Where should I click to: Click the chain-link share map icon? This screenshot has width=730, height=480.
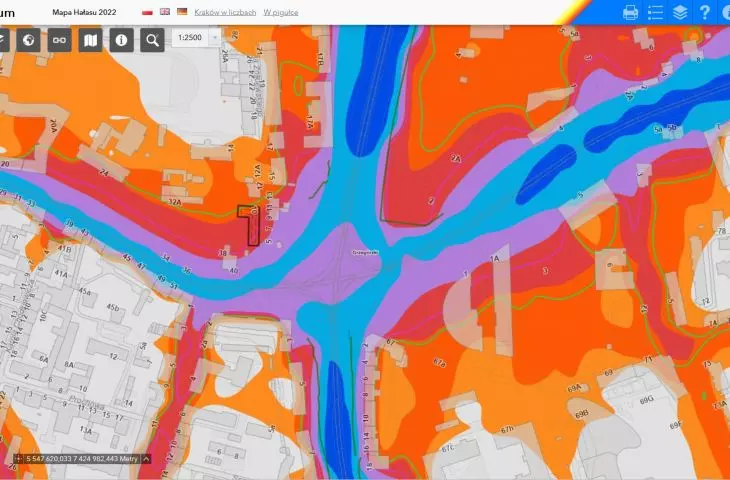[x=59, y=40]
